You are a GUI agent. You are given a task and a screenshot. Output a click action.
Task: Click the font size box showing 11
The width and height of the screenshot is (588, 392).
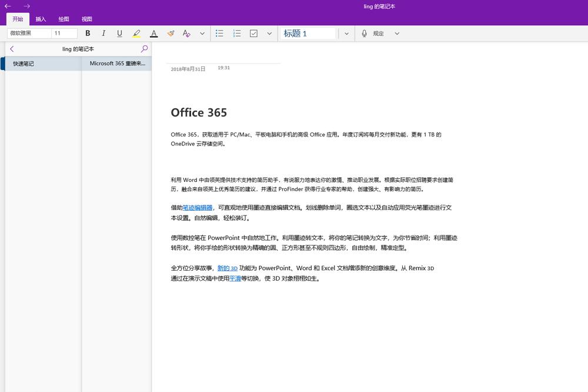65,33
